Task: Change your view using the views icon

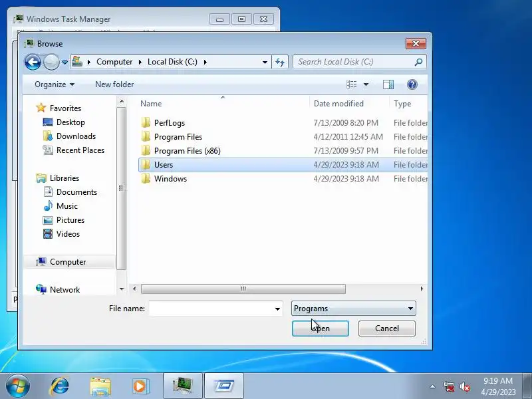Action: click(352, 84)
